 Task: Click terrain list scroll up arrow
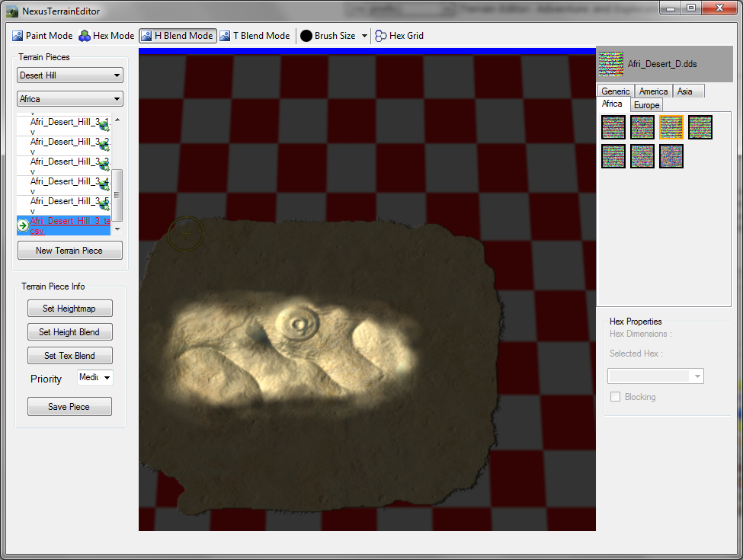tap(117, 120)
